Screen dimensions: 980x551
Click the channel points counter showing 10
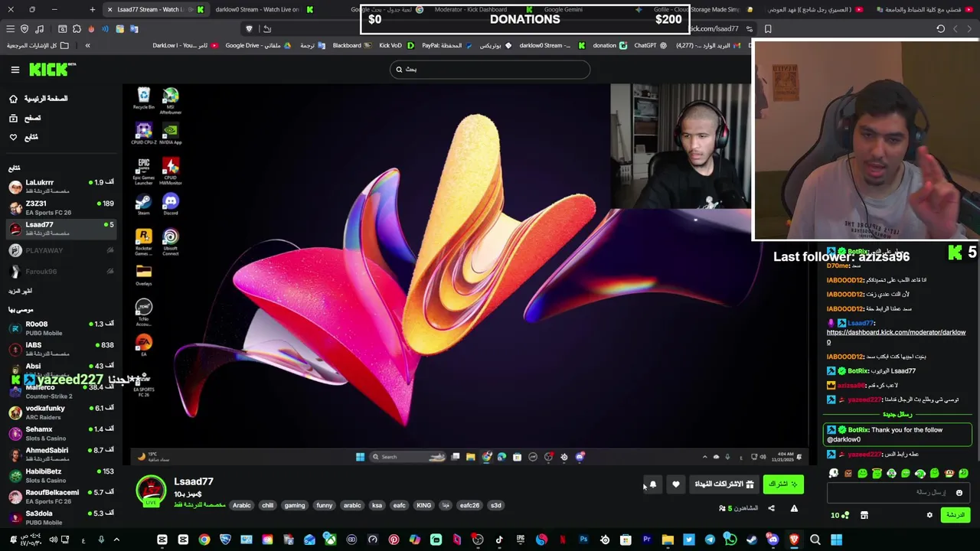pyautogui.click(x=840, y=515)
